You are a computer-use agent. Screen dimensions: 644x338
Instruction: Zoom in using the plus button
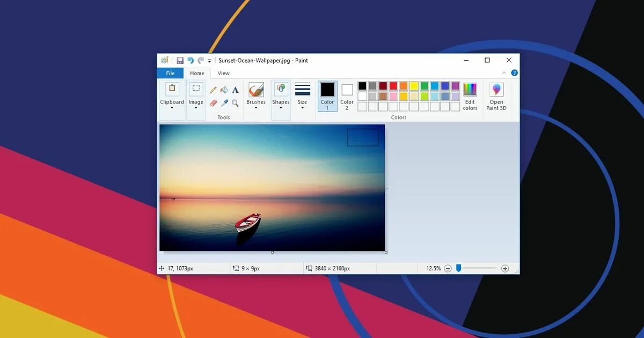click(x=505, y=268)
